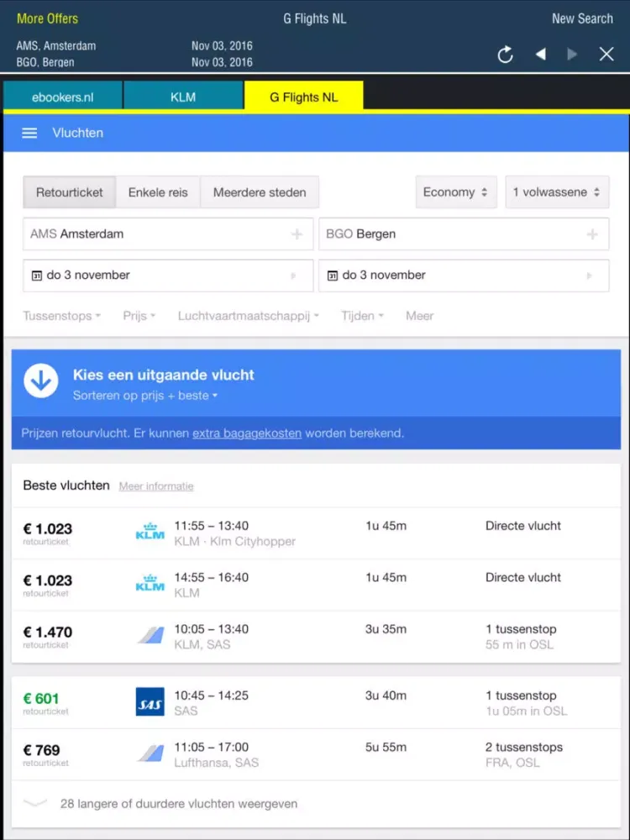Open the Economy class dropdown
This screenshot has width=630, height=840.
456,192
